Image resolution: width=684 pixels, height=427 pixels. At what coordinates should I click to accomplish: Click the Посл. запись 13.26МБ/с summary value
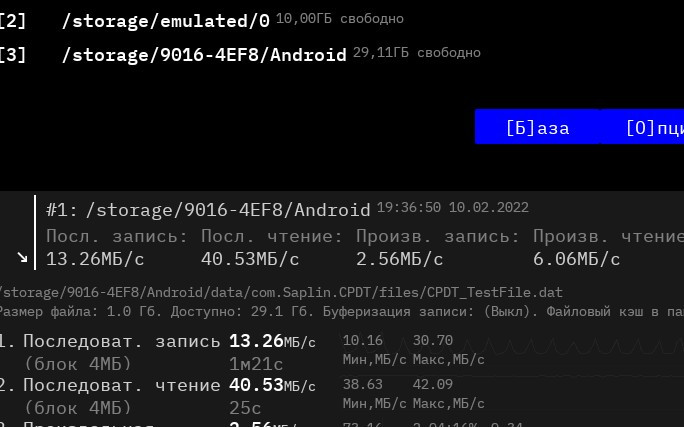pyautogui.click(x=95, y=259)
